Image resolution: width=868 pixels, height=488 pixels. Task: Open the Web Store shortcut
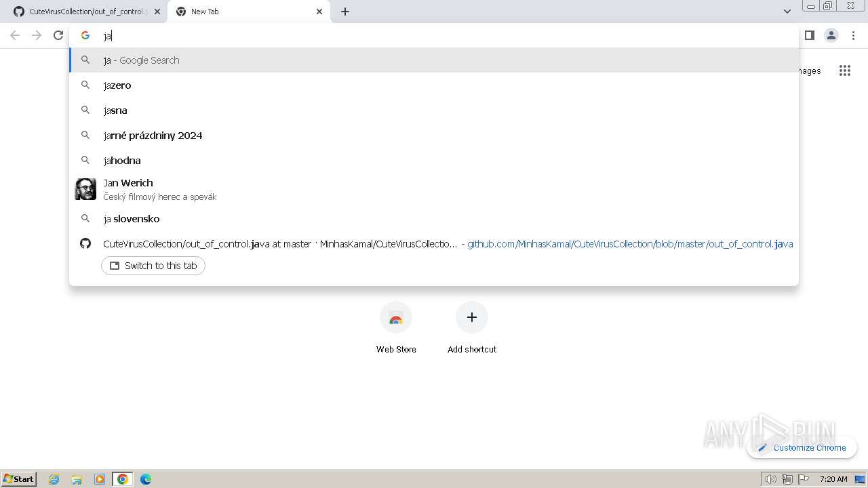click(396, 329)
